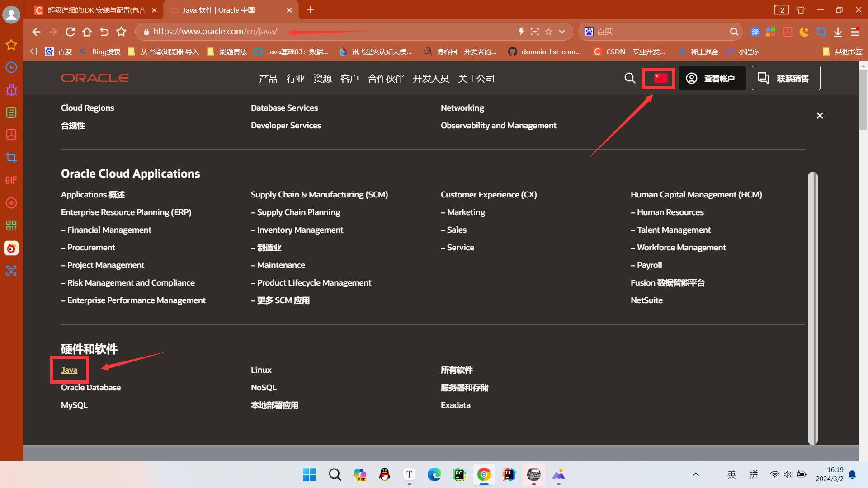Close the products mega menu X

click(x=820, y=116)
